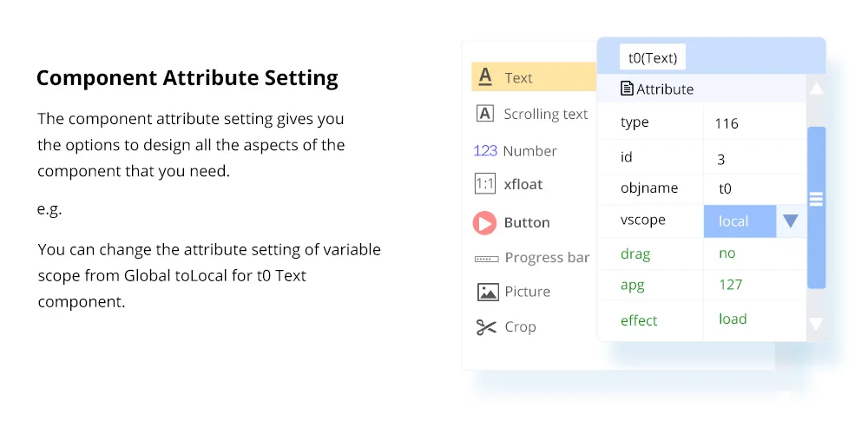868x441 pixels.
Task: Click the blue scrollbar thumb
Action: pyautogui.click(x=816, y=207)
